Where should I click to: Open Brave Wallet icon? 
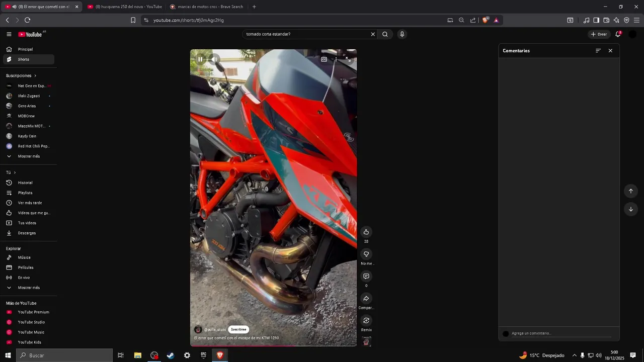tap(606, 20)
